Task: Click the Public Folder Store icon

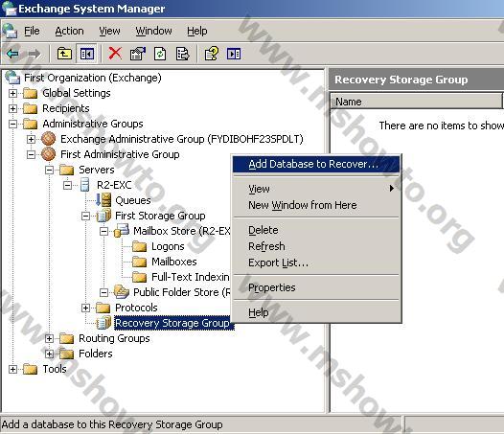Action: [122, 292]
